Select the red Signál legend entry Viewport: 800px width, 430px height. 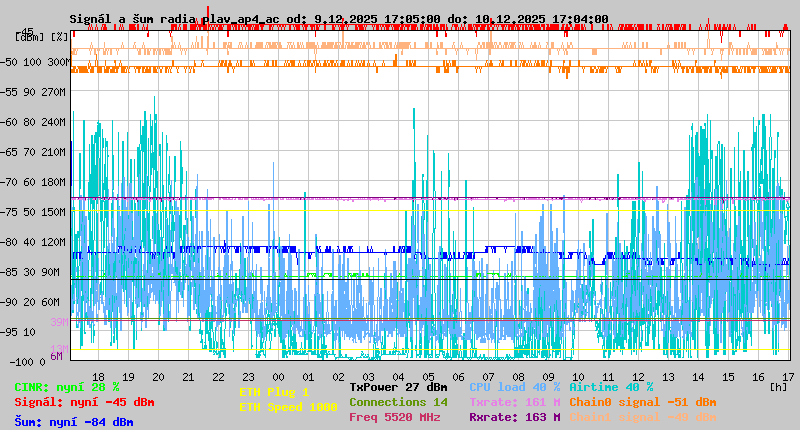click(84, 403)
